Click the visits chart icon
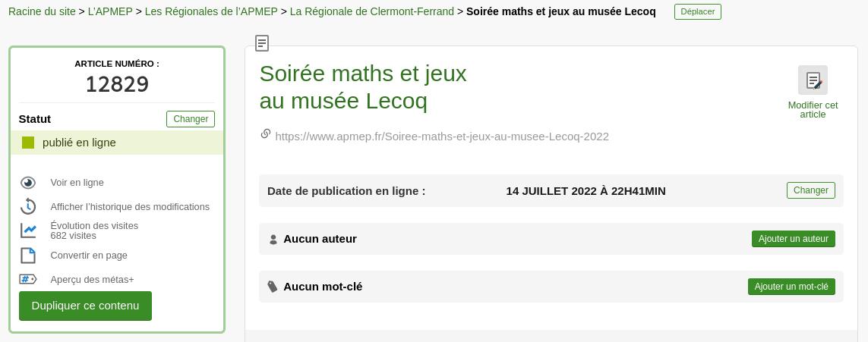 28,231
